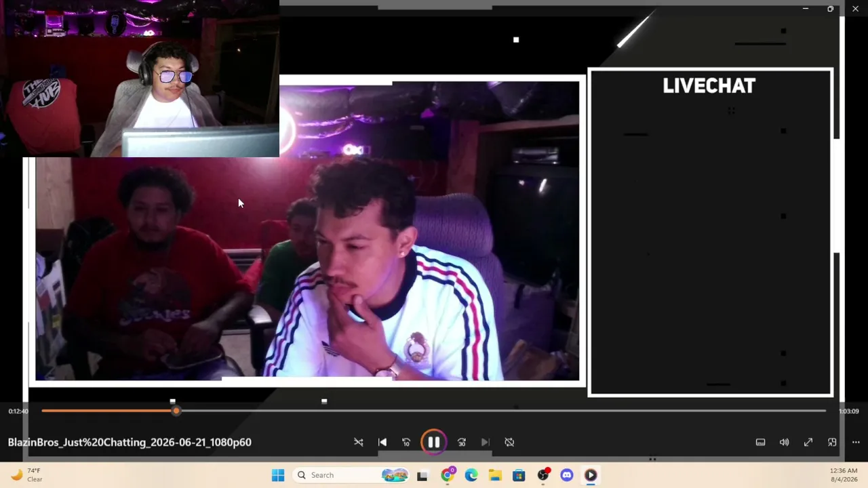Viewport: 868px width, 488px height.
Task: Open the taskbar clock and calendar
Action: [x=844, y=475]
